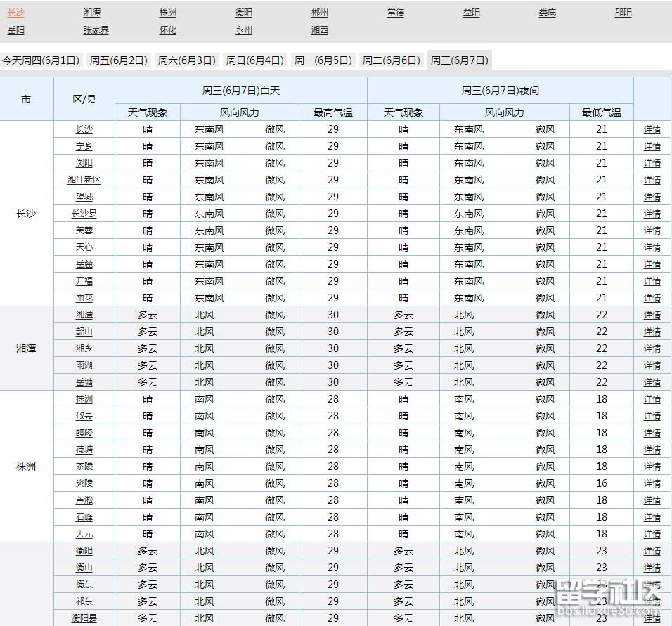The height and width of the screenshot is (626, 672).
Task: Open 详情 for the 雨湖 row
Action: [x=652, y=365]
